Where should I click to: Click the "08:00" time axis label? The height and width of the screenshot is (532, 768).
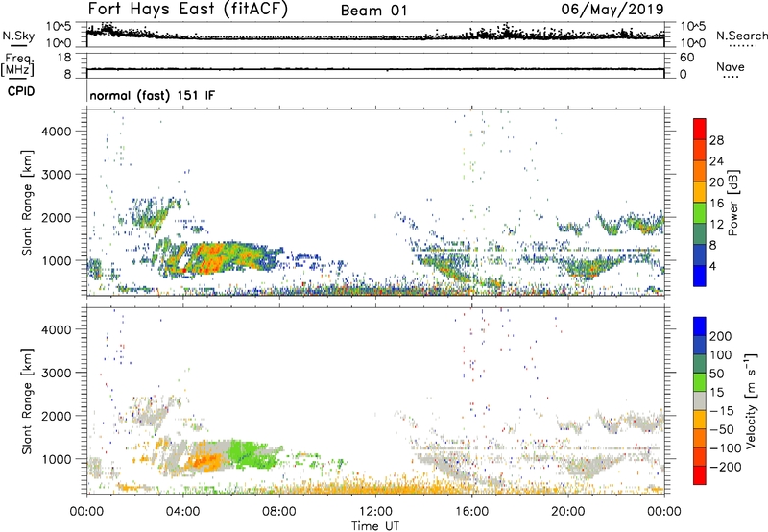(x=279, y=512)
